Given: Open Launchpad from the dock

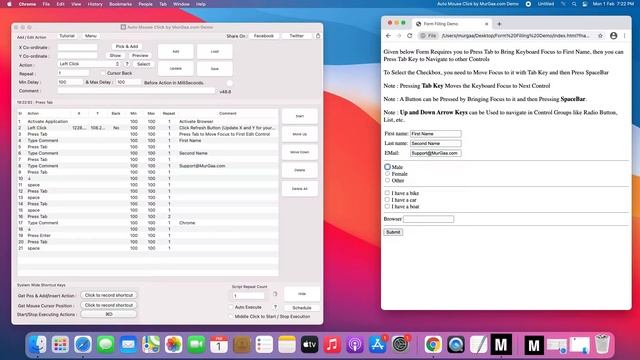Looking at the screenshot, I should (60, 344).
